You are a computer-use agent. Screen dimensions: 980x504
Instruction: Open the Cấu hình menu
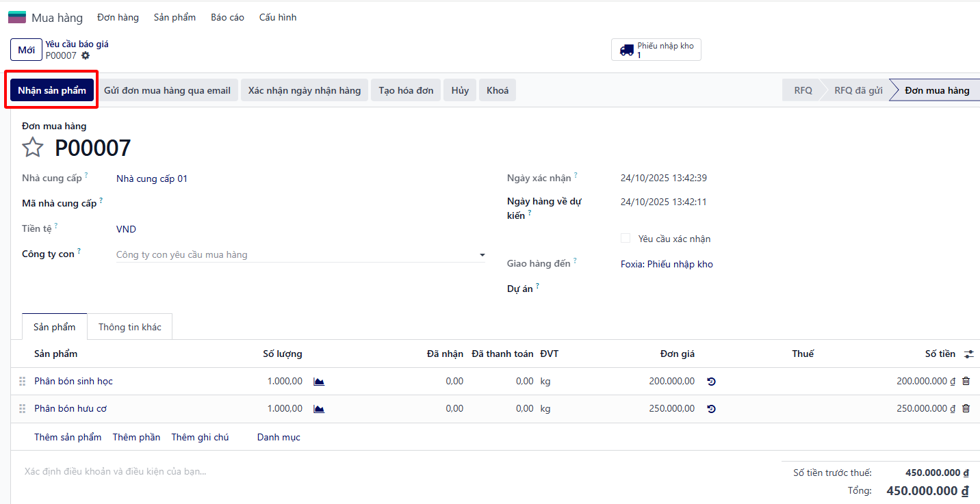tap(277, 17)
